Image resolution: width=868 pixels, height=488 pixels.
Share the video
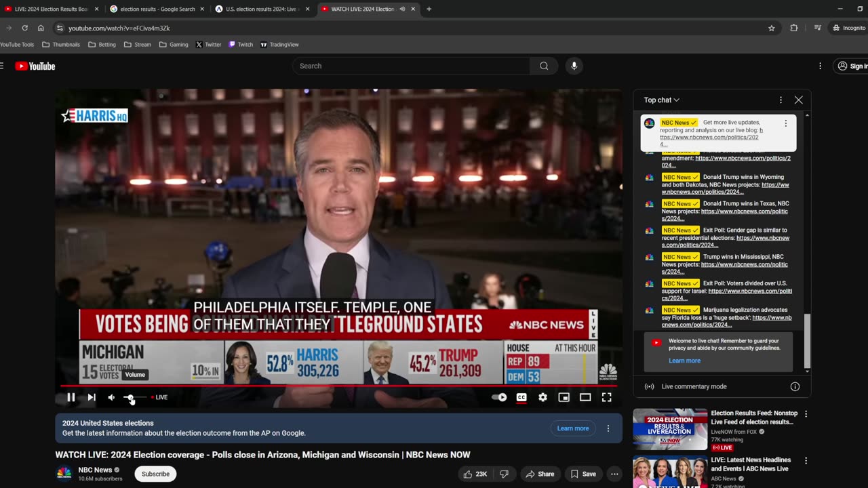click(540, 474)
